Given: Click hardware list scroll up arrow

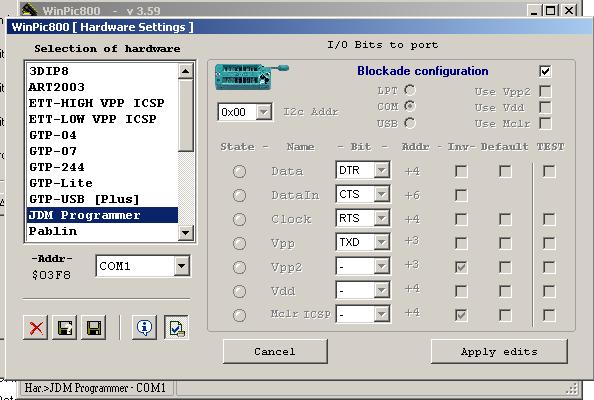Looking at the screenshot, I should point(186,71).
